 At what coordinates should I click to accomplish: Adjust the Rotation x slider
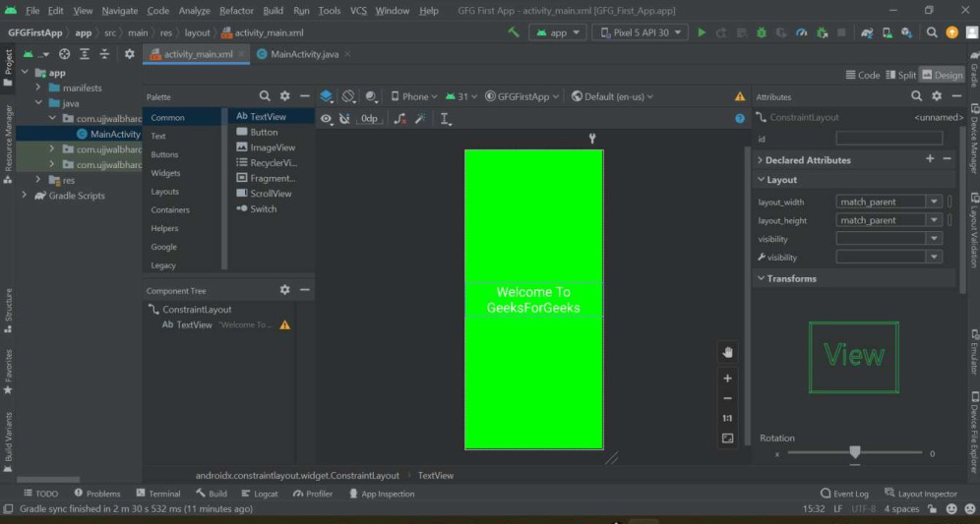854,452
